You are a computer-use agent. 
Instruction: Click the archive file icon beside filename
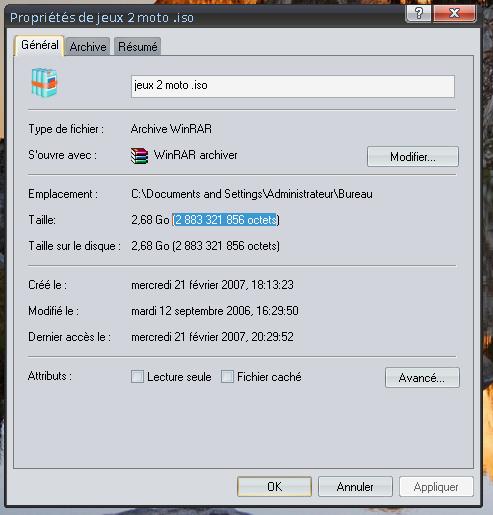[x=44, y=82]
